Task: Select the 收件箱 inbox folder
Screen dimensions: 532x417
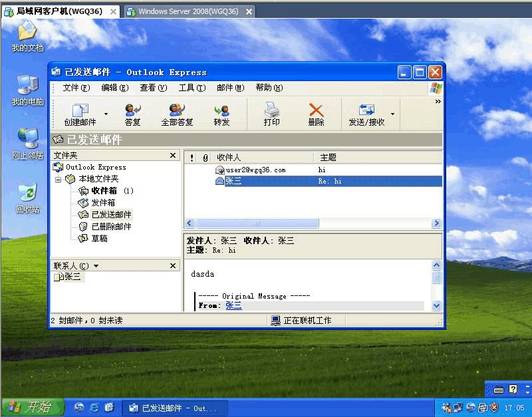Action: click(x=104, y=191)
